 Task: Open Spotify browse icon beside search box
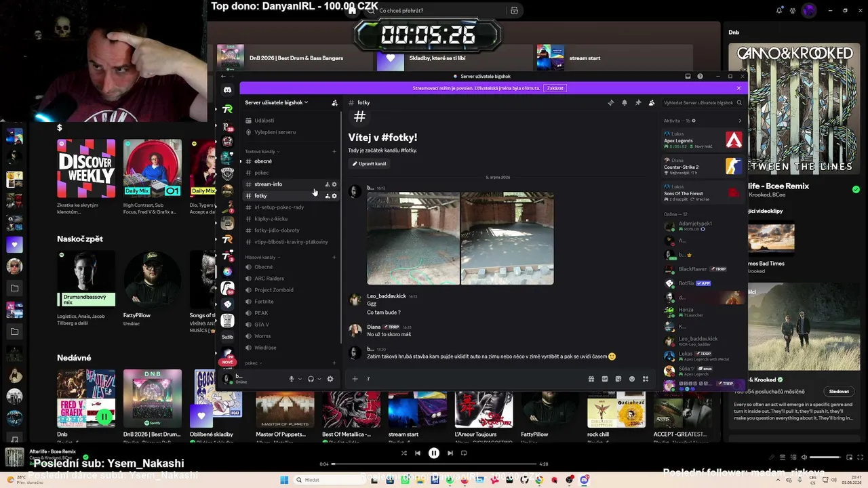514,11
